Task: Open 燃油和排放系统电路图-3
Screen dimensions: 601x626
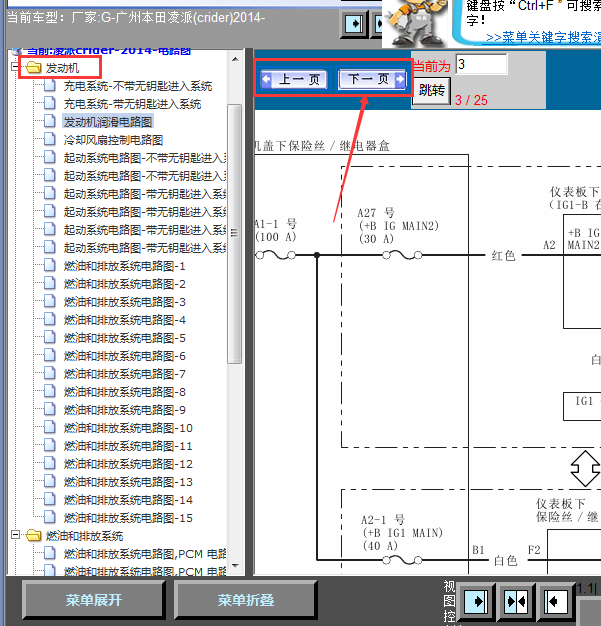Action: 125,302
